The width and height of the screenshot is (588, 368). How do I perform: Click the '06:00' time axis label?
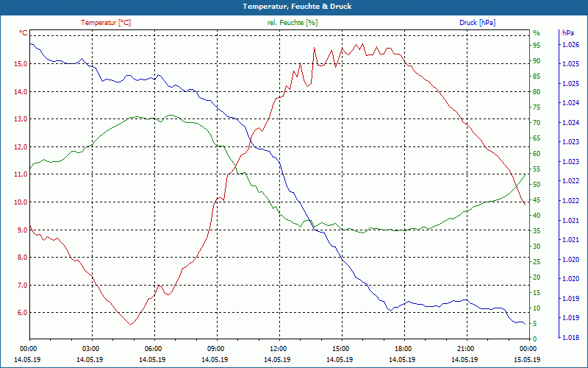pyautogui.click(x=154, y=349)
